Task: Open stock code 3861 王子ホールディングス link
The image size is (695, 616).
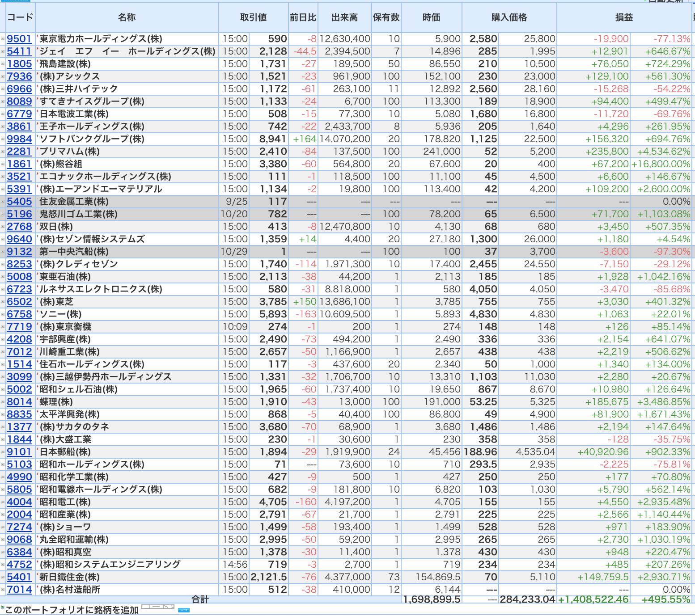Action: 19,127
